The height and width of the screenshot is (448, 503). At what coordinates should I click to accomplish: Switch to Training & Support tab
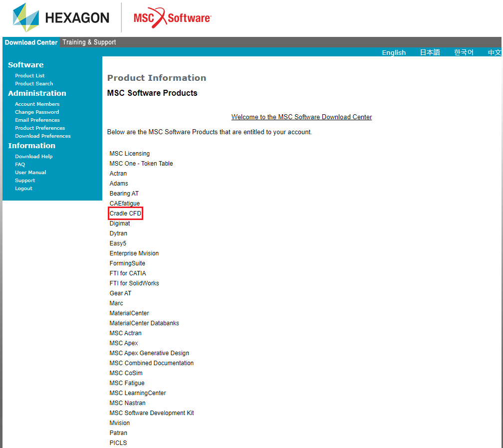click(x=89, y=42)
